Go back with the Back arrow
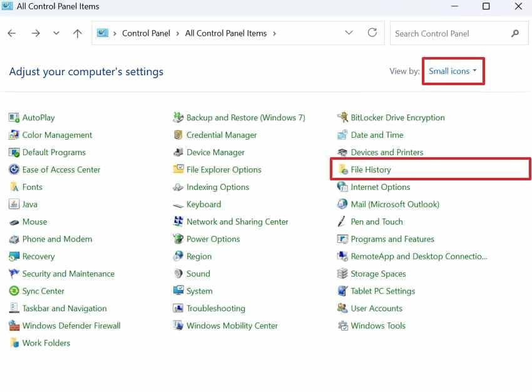 (x=12, y=33)
